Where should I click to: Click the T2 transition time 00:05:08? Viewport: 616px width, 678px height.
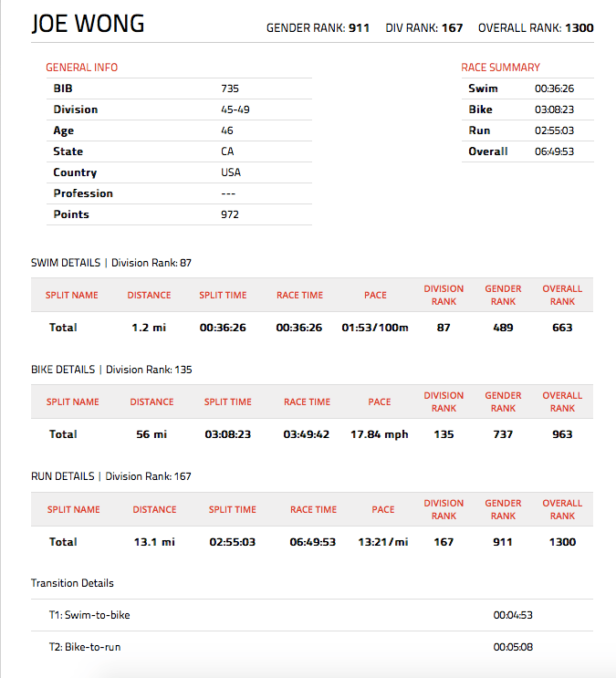click(x=513, y=647)
